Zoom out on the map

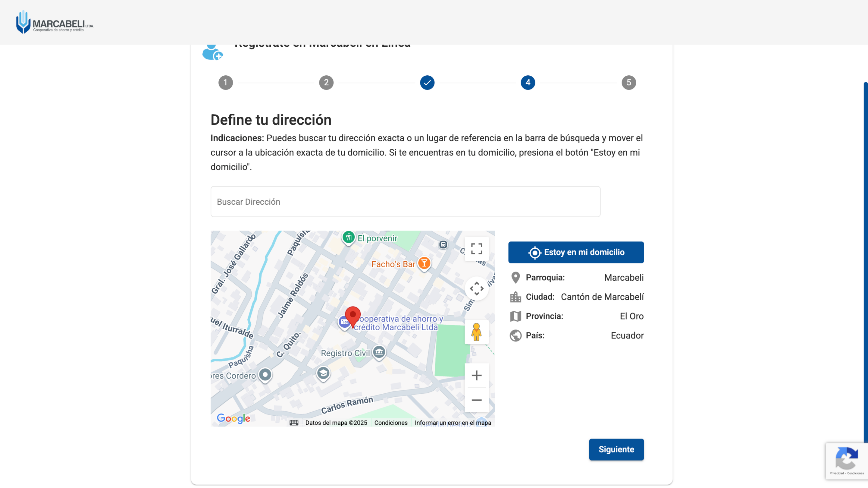pos(476,400)
